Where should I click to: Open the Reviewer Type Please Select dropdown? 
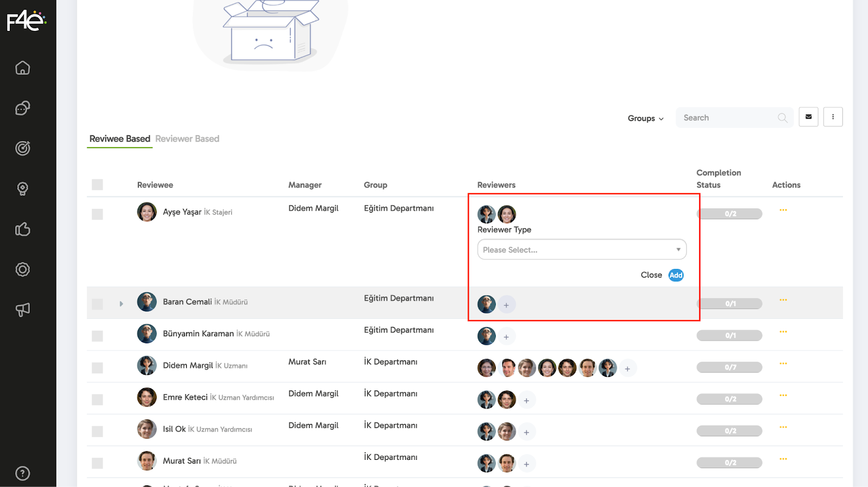pos(582,249)
